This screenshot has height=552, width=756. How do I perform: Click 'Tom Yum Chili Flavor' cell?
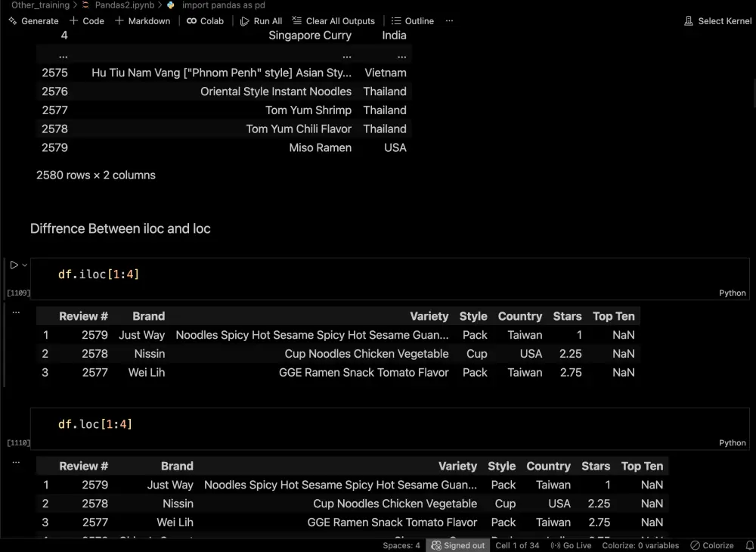299,129
